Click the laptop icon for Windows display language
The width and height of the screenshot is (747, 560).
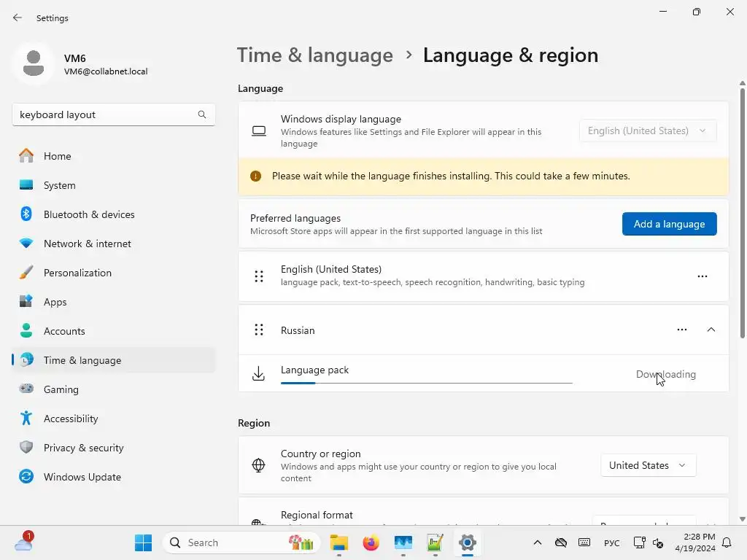(259, 131)
